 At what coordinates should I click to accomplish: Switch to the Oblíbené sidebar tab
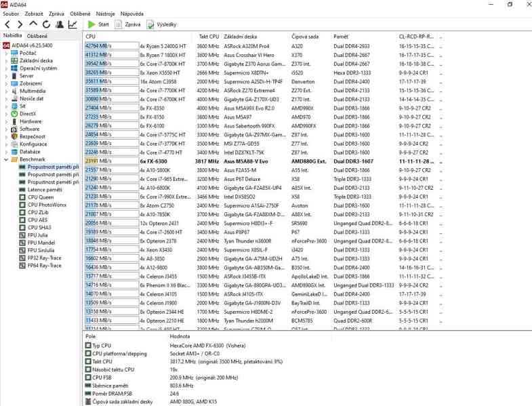[x=37, y=36]
